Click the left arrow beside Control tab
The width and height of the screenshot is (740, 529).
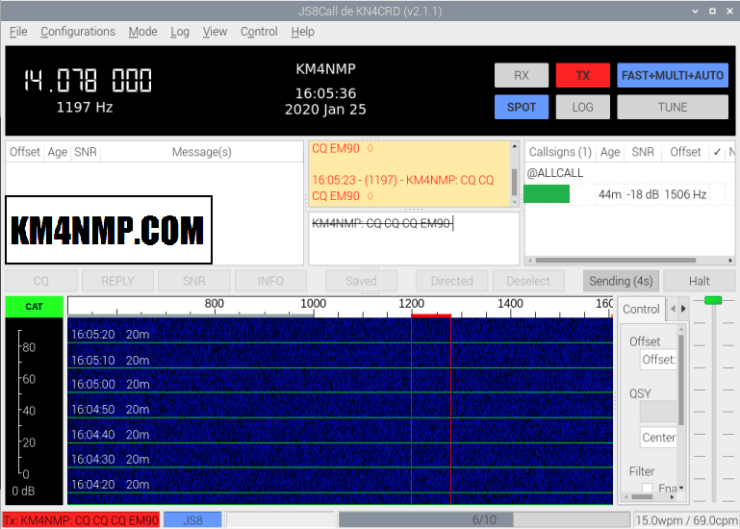click(672, 309)
